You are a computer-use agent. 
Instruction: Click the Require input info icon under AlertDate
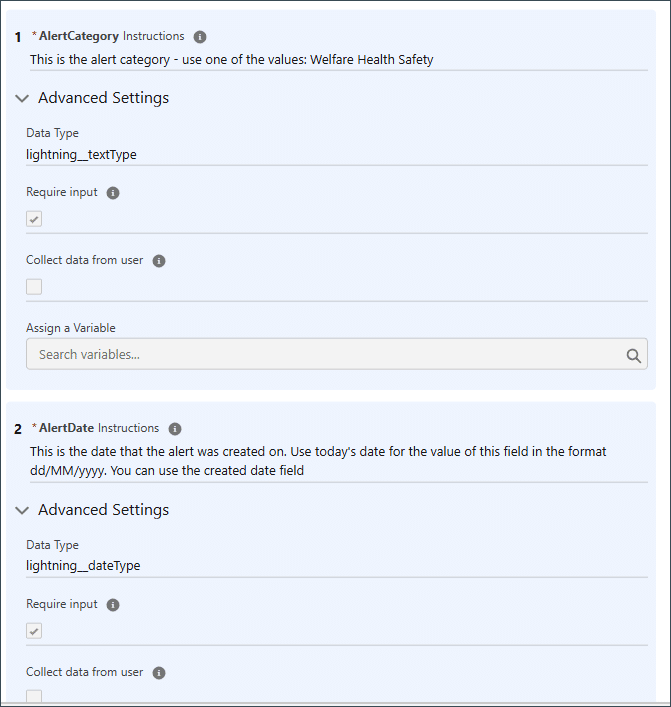pyautogui.click(x=113, y=605)
